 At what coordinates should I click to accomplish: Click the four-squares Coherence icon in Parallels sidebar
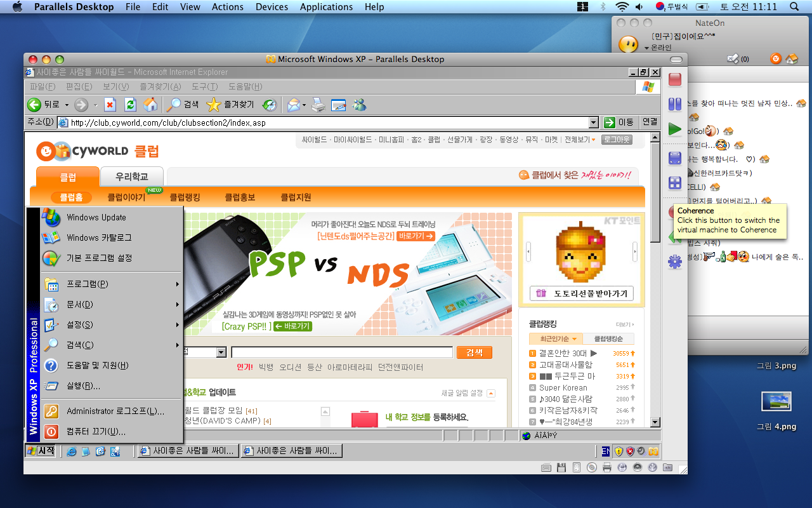tap(675, 184)
